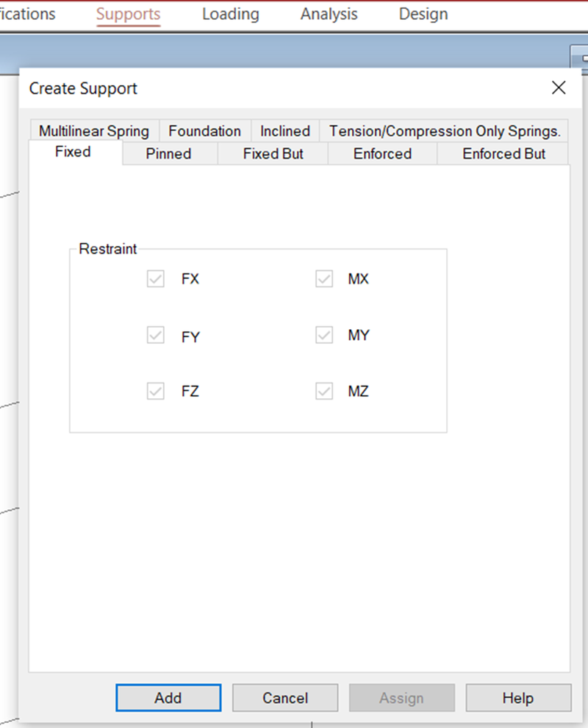Viewport: 588px width, 728px height.
Task: Close the Create Support dialog
Action: tap(559, 87)
